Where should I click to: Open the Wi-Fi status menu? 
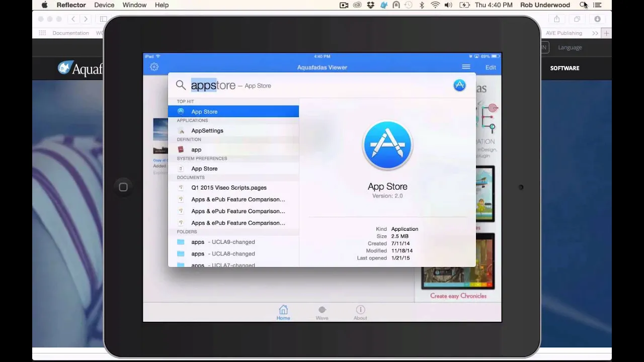[435, 5]
